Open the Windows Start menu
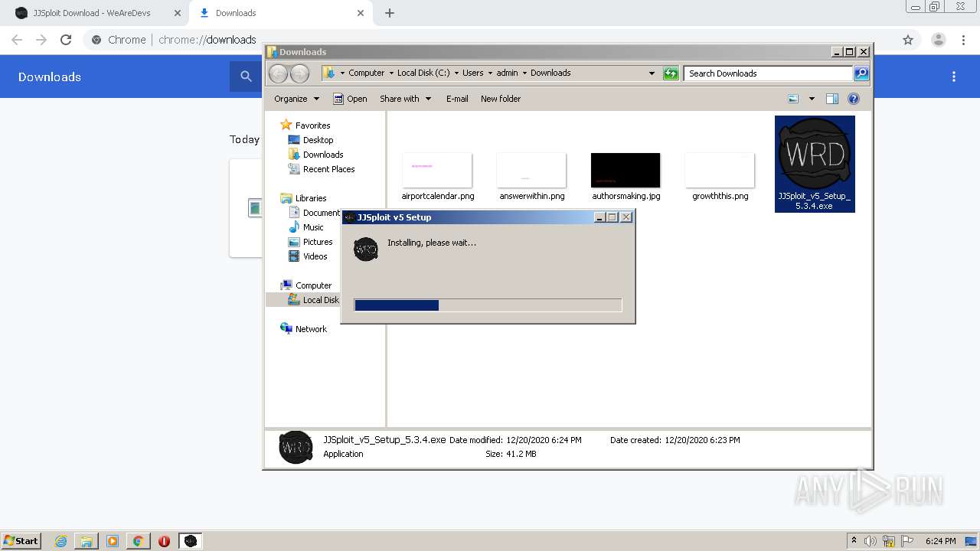The image size is (980, 551). pyautogui.click(x=21, y=541)
